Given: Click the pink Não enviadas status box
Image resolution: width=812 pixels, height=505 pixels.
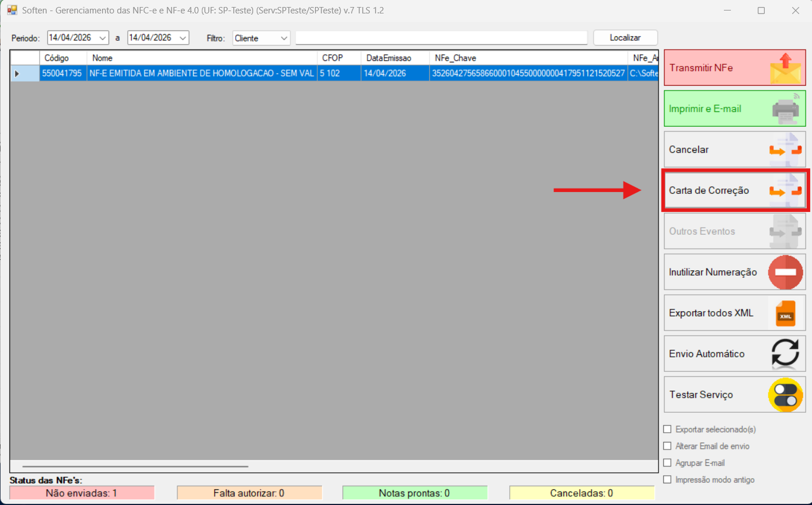Looking at the screenshot, I should pyautogui.click(x=82, y=493).
